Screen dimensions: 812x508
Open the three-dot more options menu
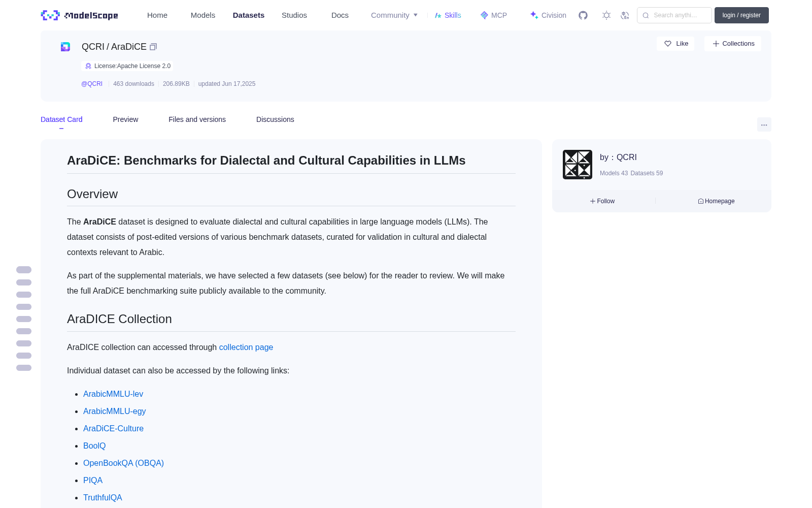click(x=764, y=124)
